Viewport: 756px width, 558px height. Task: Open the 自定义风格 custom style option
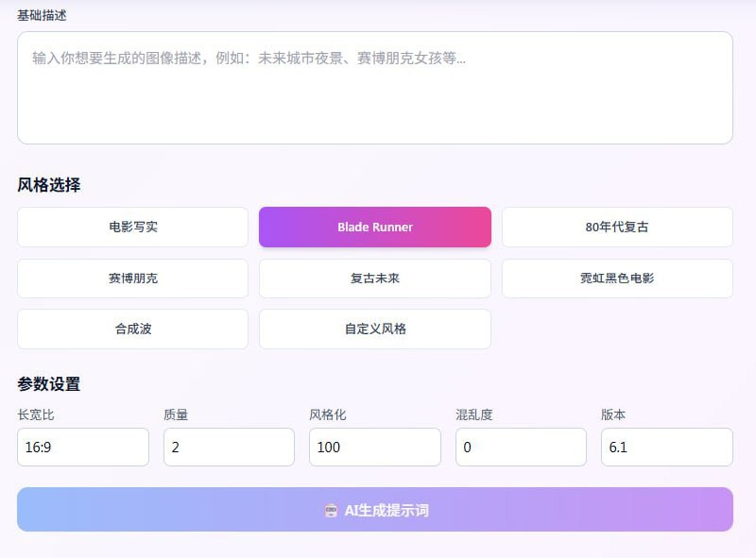(374, 329)
